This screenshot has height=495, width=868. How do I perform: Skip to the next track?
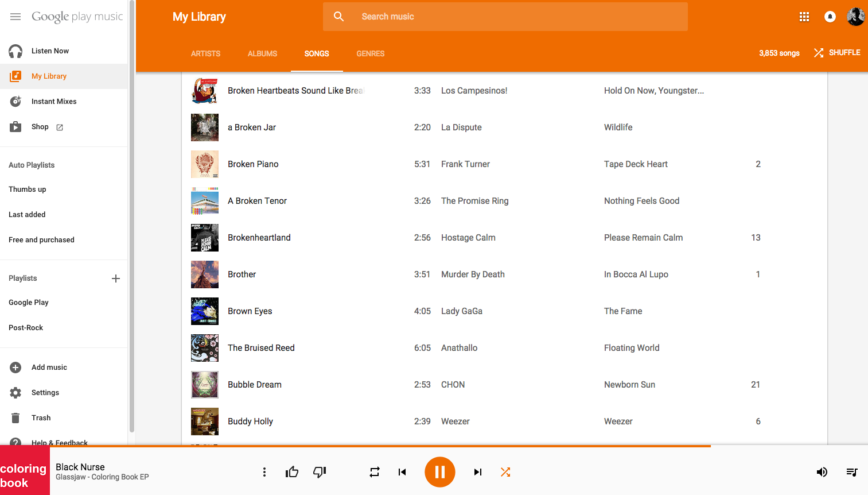pos(478,472)
